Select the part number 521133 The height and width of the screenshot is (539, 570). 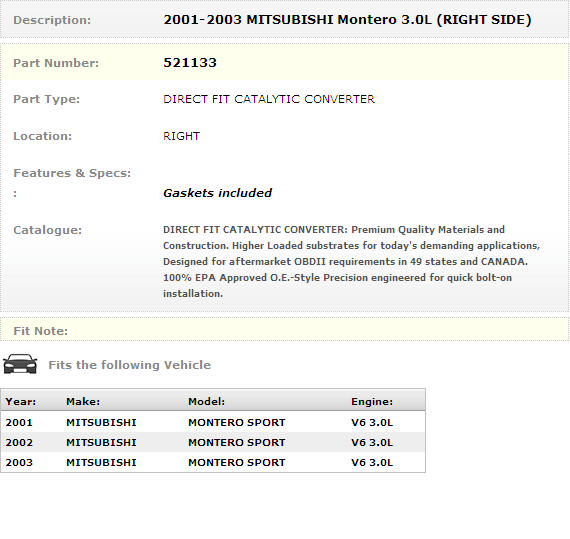pyautogui.click(x=190, y=63)
